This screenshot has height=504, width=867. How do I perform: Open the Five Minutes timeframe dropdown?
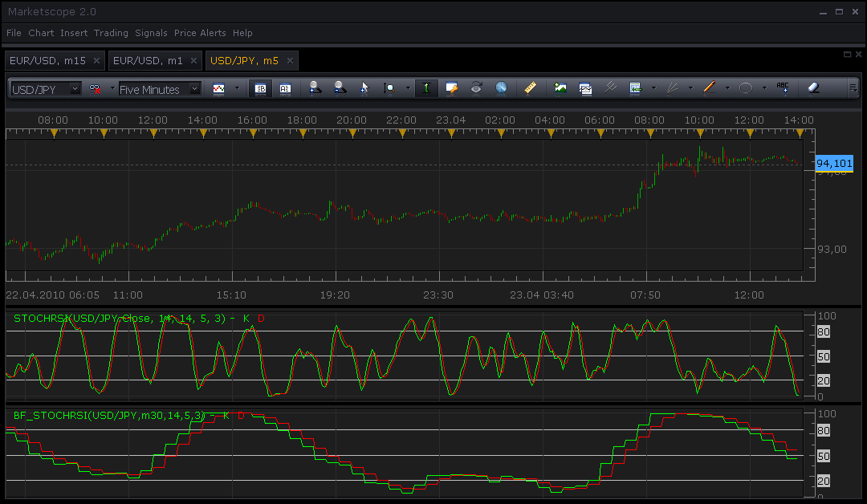194,89
